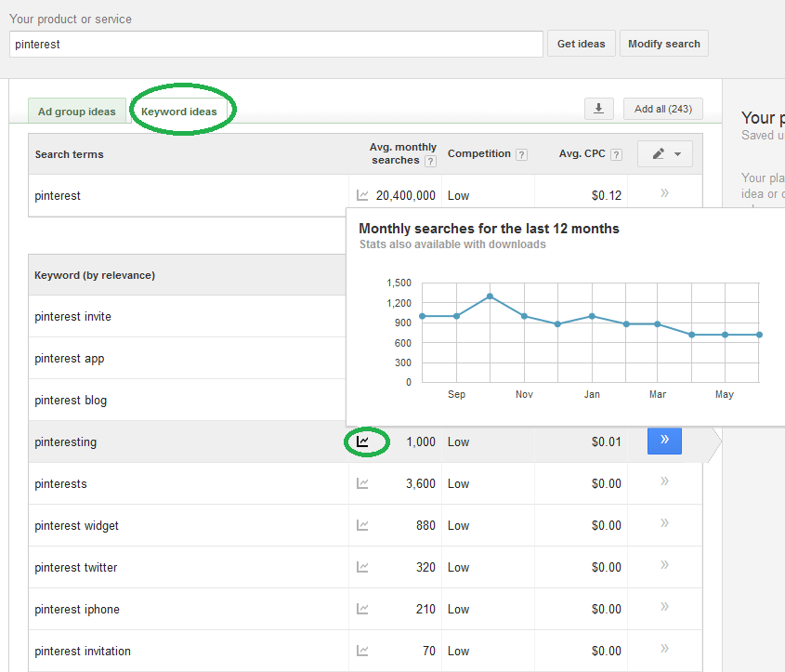Viewport: 785px width, 672px height.
Task: Show trend chart for pinterests keyword
Action: tap(362, 483)
